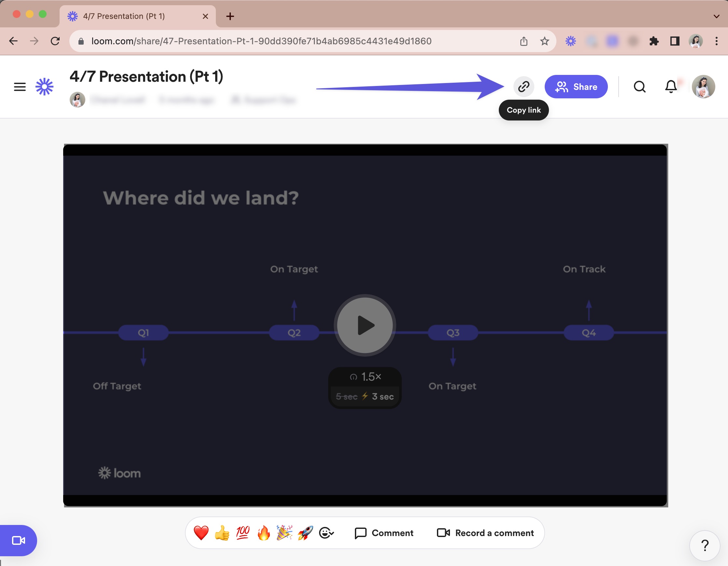
Task: Play the presentation video
Action: click(365, 325)
